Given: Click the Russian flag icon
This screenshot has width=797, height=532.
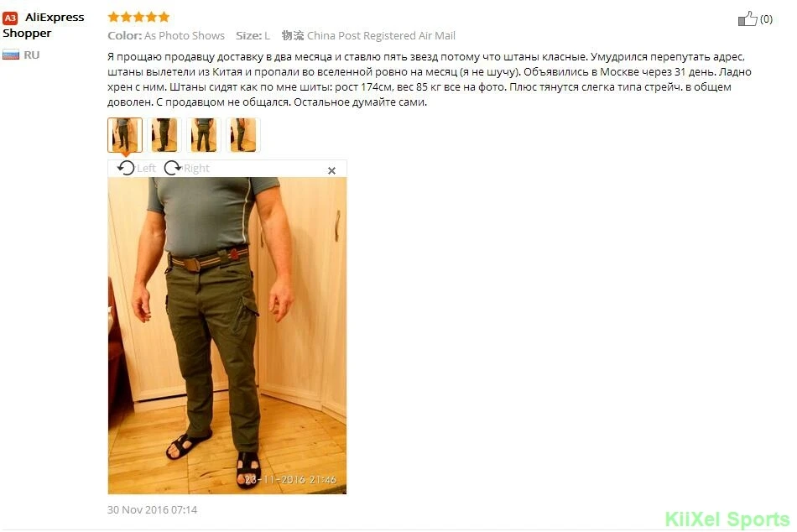Looking at the screenshot, I should point(11,55).
